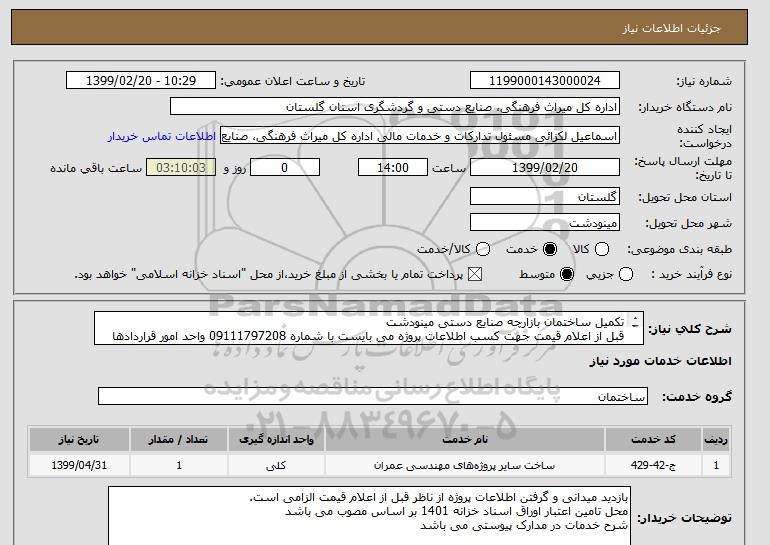Select the کالا/خدمت radio button
770x545 pixels.
coord(483,249)
